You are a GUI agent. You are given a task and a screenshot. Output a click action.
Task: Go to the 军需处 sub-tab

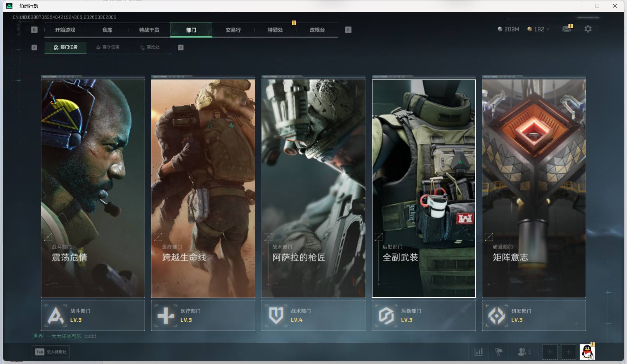click(150, 47)
